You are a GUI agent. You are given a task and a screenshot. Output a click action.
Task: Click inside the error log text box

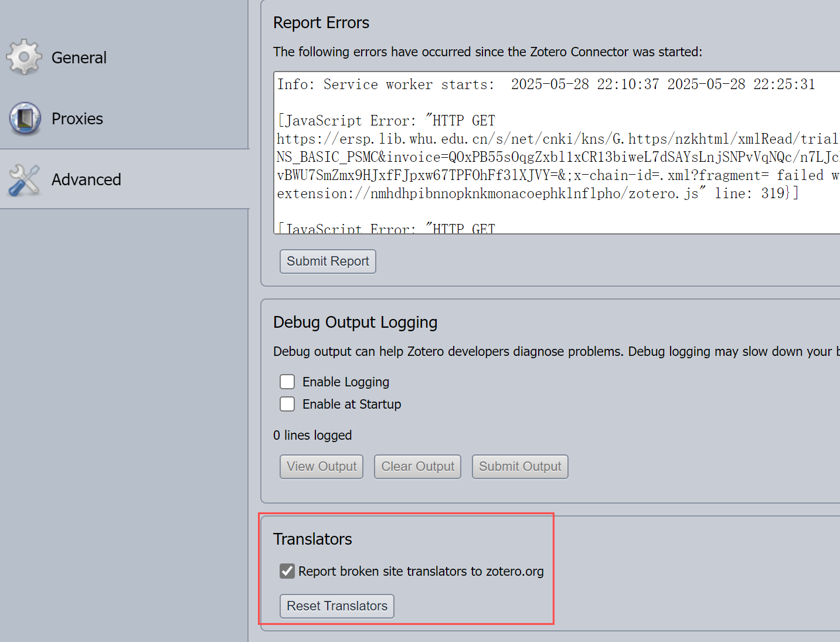(x=557, y=153)
